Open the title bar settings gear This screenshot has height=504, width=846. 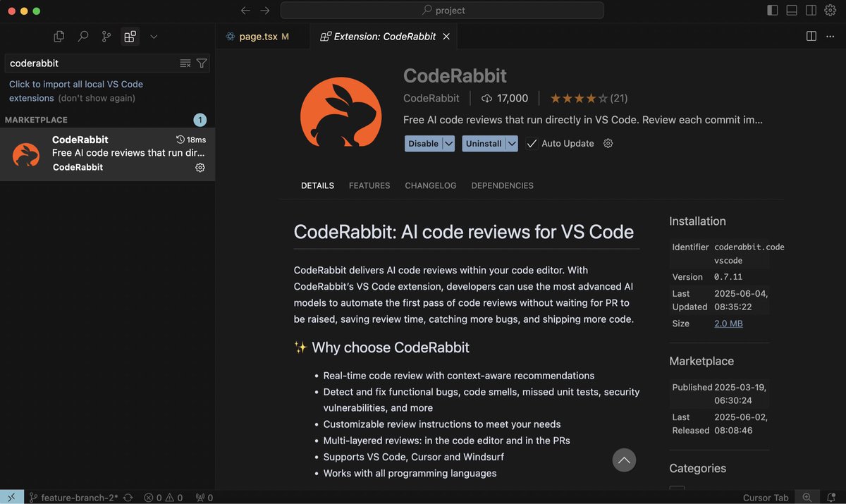coord(830,11)
